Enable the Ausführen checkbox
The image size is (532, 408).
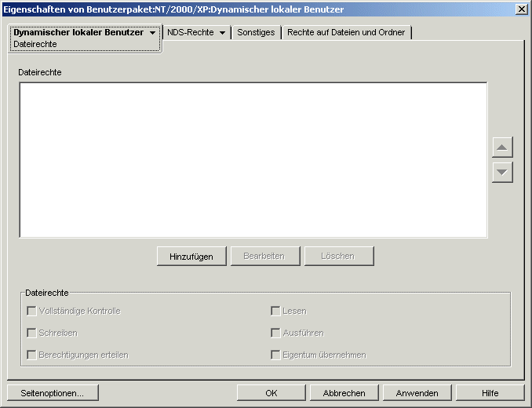tap(275, 333)
